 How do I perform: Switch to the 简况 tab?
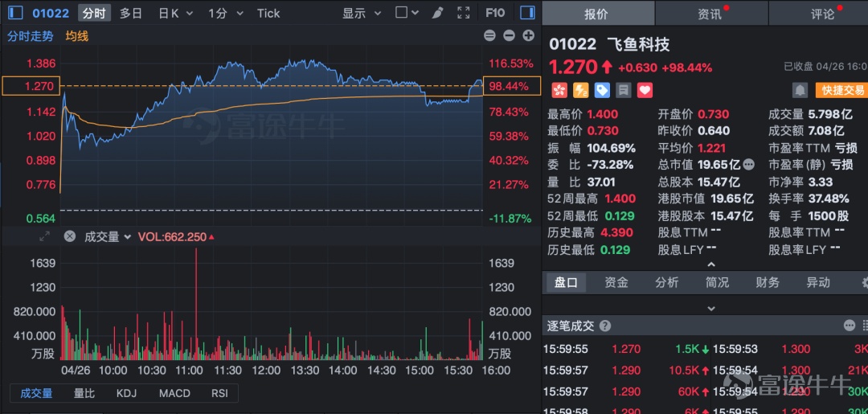pyautogui.click(x=717, y=283)
